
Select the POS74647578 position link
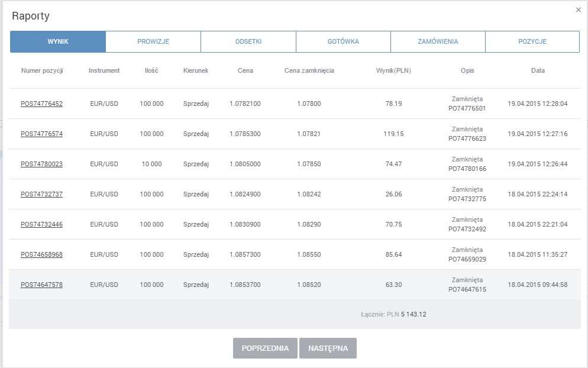(41, 285)
